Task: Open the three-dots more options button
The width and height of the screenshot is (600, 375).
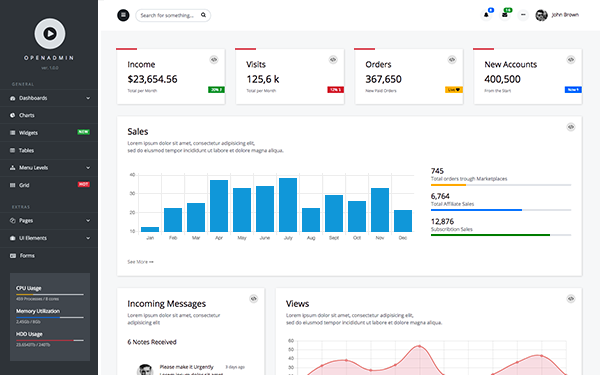Action: coord(523,15)
